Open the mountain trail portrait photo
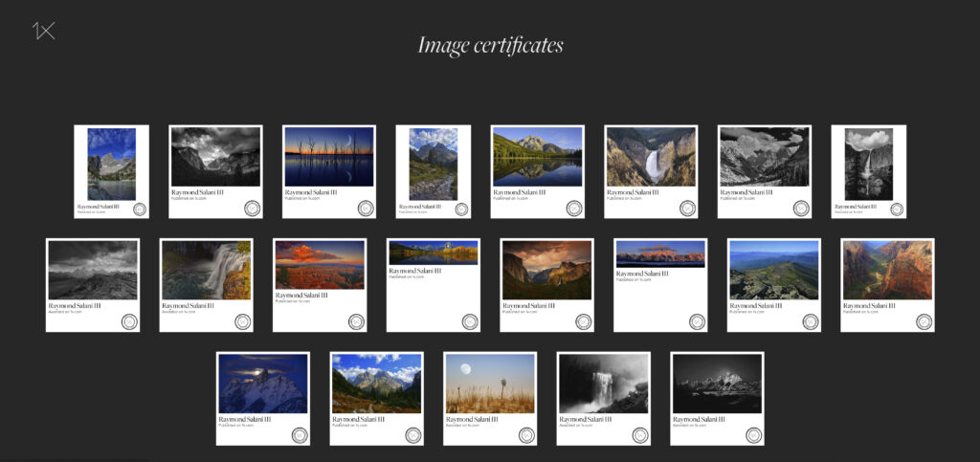This screenshot has width=980, height=462. pyautogui.click(x=433, y=164)
